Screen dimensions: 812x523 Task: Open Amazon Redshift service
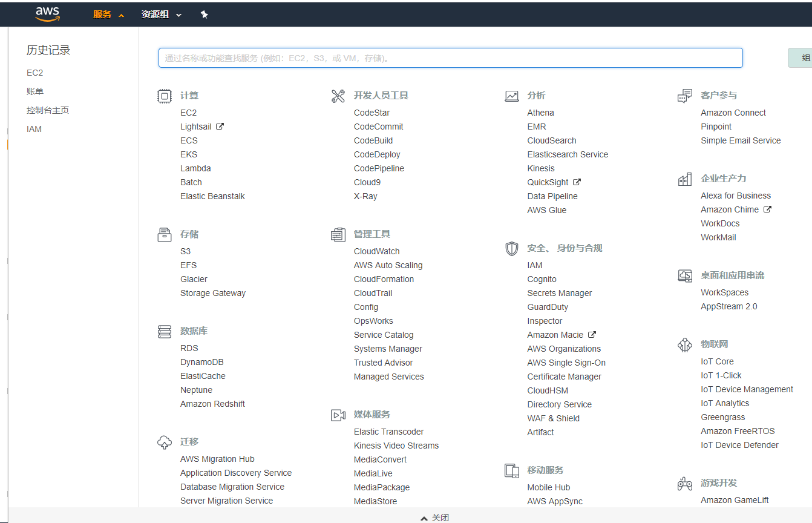[212, 404]
